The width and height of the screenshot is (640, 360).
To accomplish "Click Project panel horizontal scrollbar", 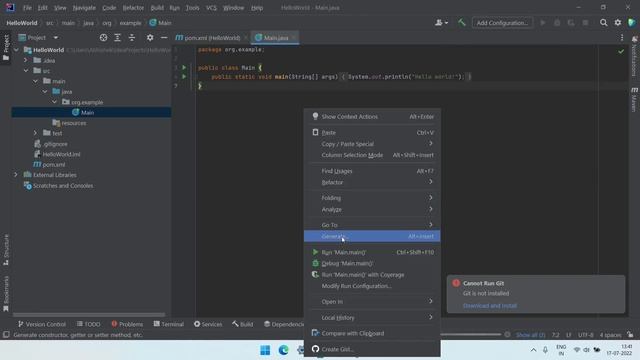I will click(89, 315).
